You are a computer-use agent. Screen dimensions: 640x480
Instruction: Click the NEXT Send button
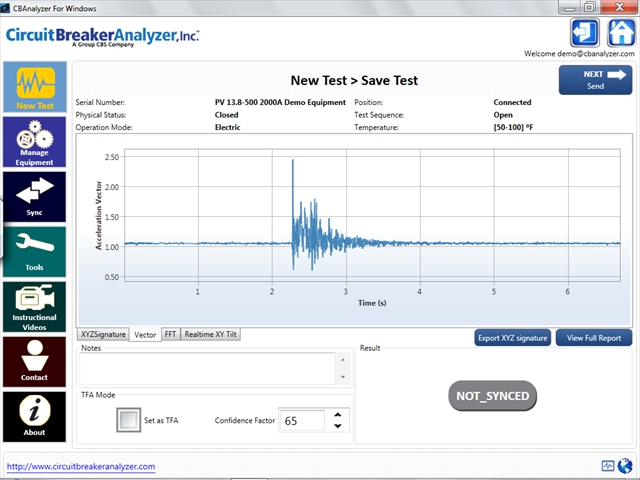click(x=595, y=80)
